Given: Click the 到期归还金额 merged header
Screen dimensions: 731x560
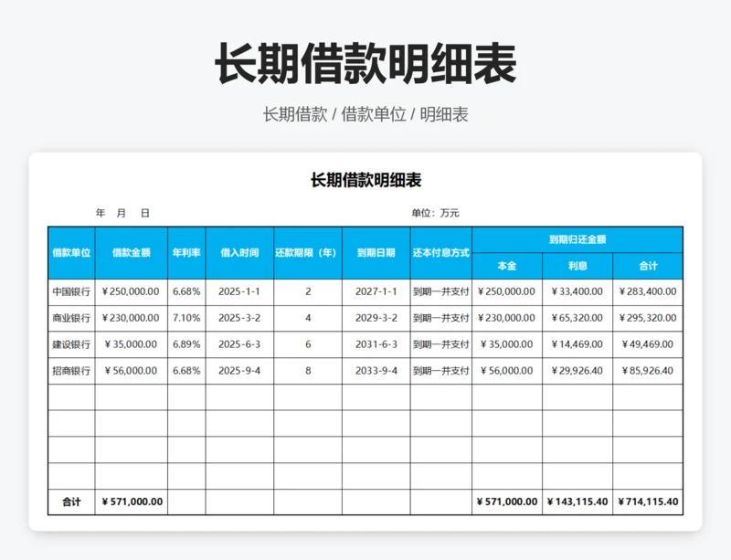Looking at the screenshot, I should point(577,239).
